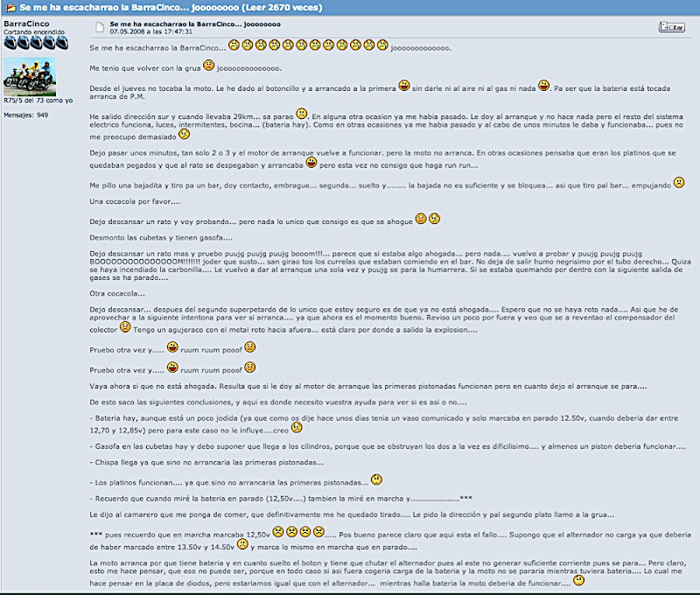700x595 pixels.
Task: Click post subject 'Se me ha escacharrao' heading
Action: click(195, 24)
